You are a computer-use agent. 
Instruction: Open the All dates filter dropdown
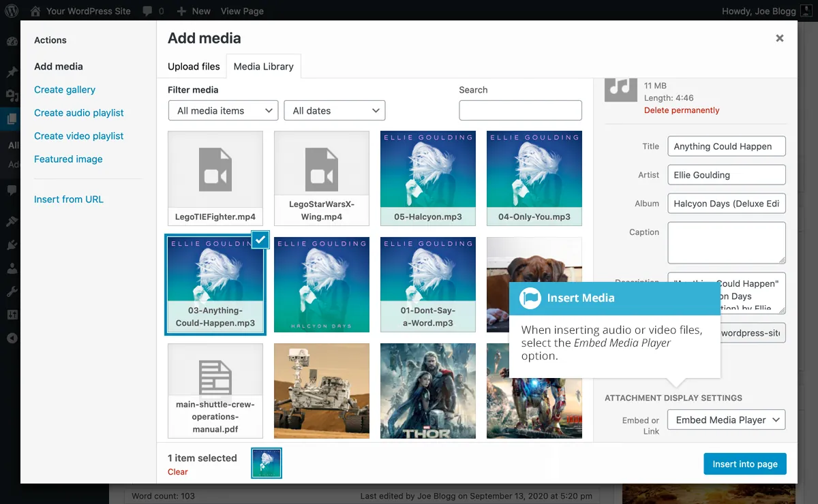pyautogui.click(x=335, y=110)
